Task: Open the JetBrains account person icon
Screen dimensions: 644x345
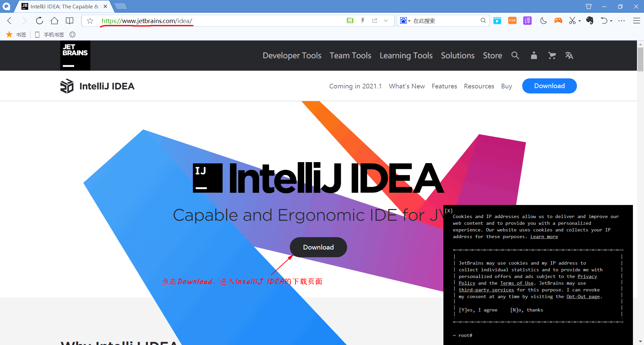Action: click(x=534, y=56)
